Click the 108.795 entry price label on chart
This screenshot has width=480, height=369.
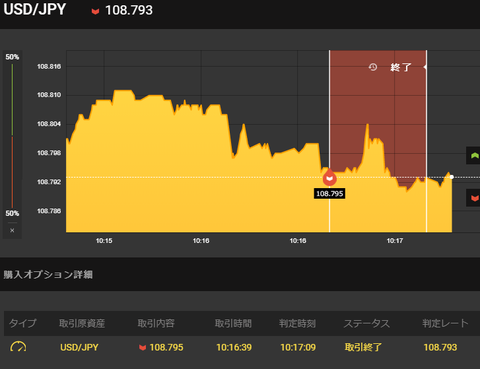329,194
